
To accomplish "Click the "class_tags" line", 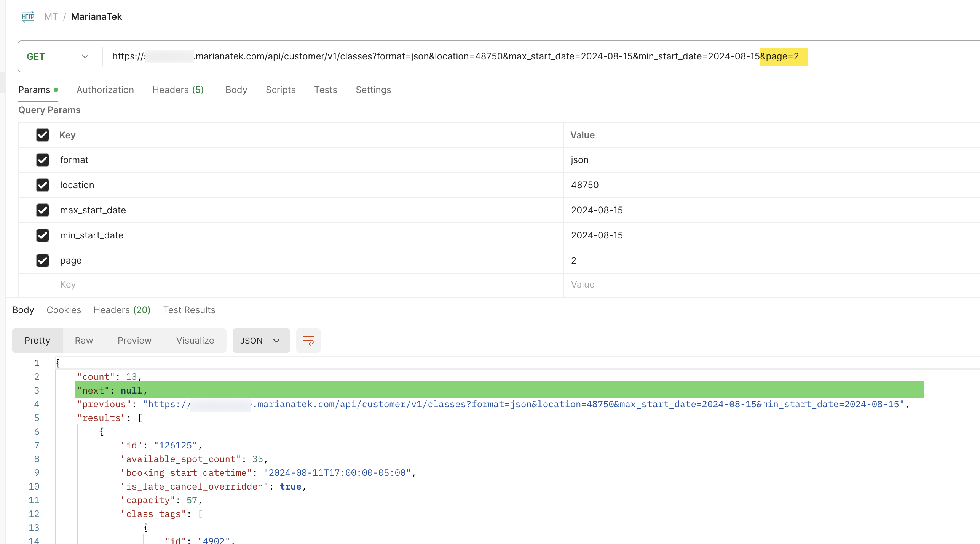I will 162,514.
